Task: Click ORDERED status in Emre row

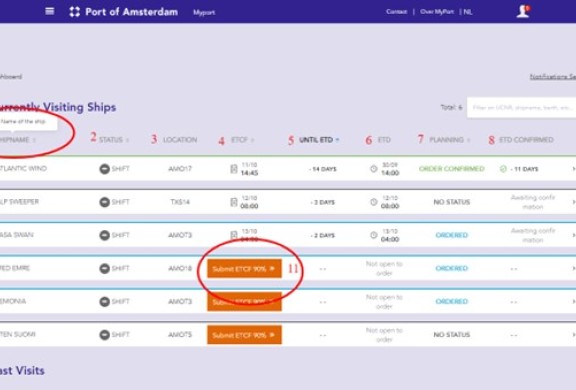Action: point(451,268)
